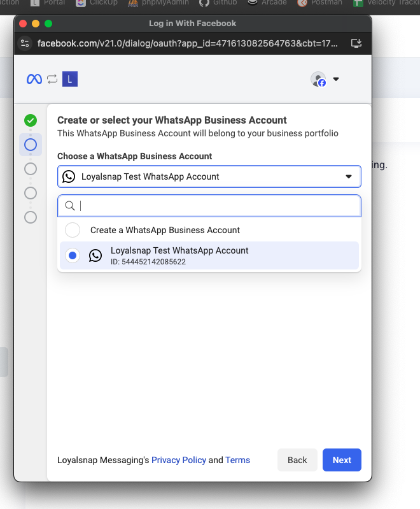Open the Terms link
The height and width of the screenshot is (509, 420).
coord(238,460)
